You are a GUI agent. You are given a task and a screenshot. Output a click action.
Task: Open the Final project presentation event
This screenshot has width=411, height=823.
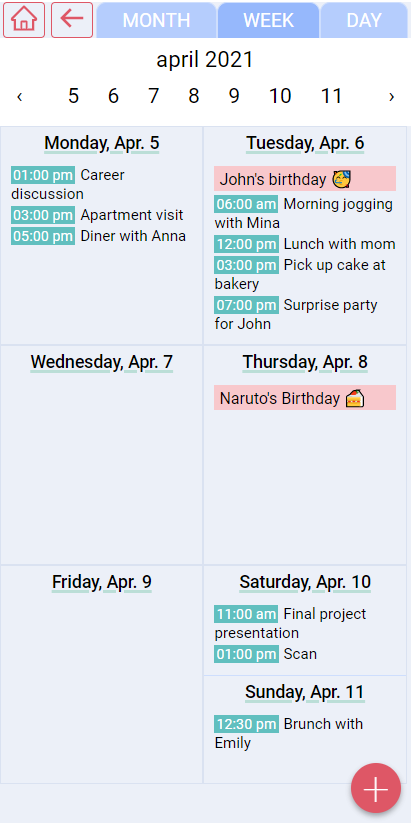point(305,623)
